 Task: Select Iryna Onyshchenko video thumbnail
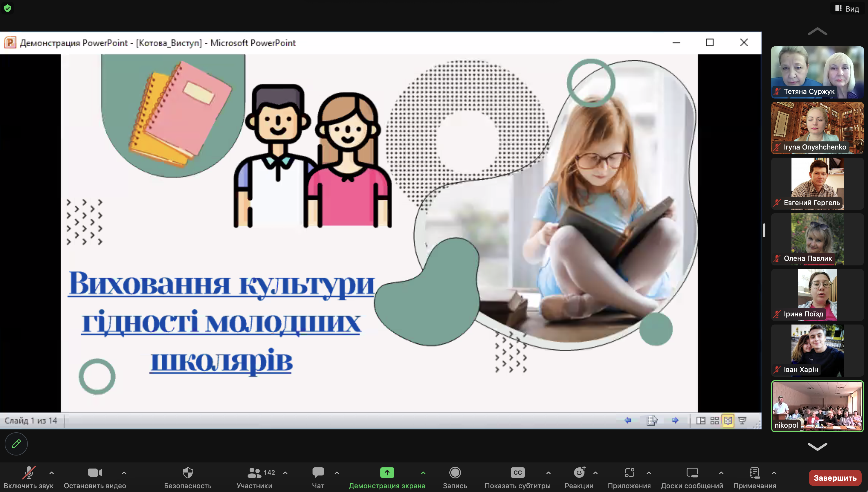817,128
